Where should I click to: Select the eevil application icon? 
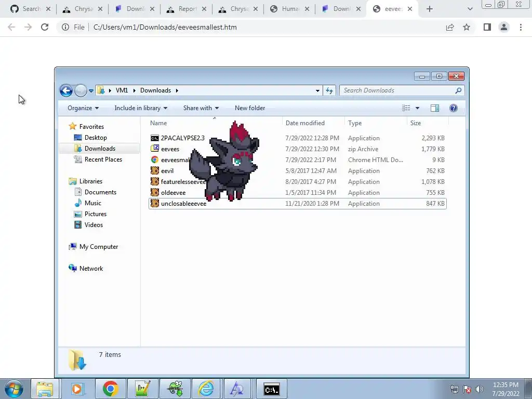[x=155, y=170]
